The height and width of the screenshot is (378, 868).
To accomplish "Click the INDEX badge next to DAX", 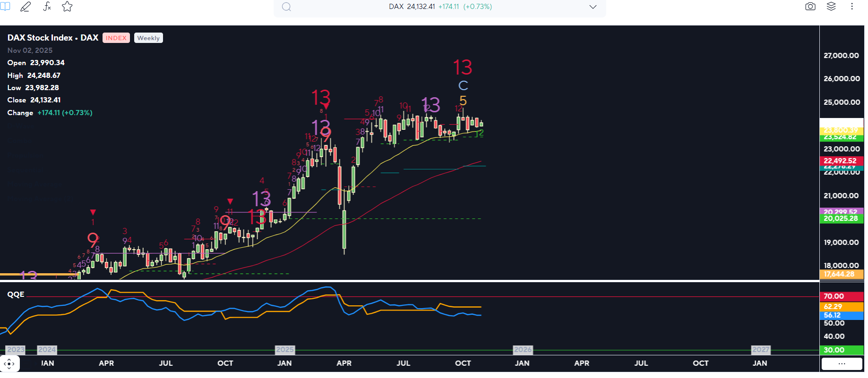I will (116, 38).
